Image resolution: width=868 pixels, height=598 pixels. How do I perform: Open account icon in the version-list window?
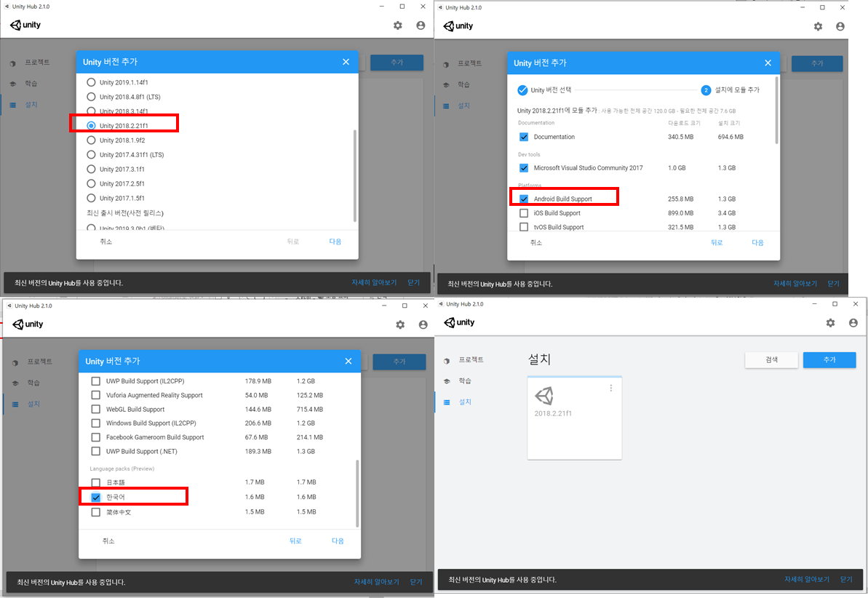point(421,25)
